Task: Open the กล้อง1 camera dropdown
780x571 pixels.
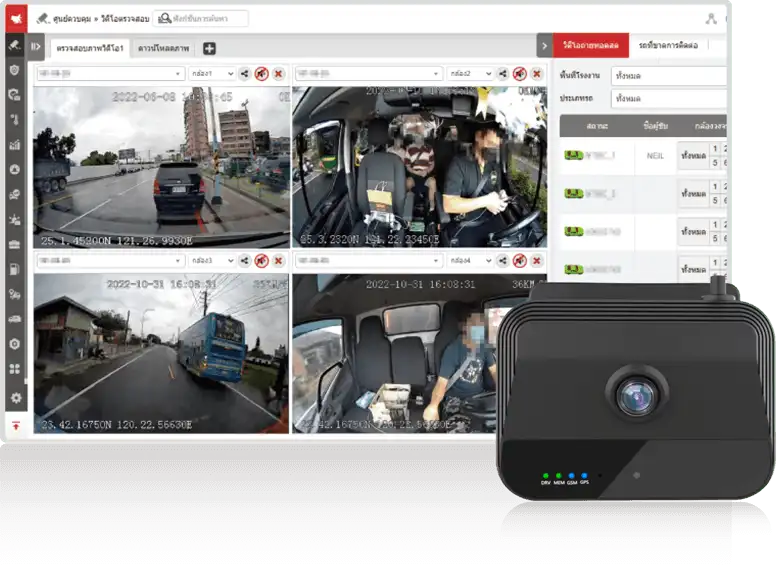Action: tap(211, 74)
